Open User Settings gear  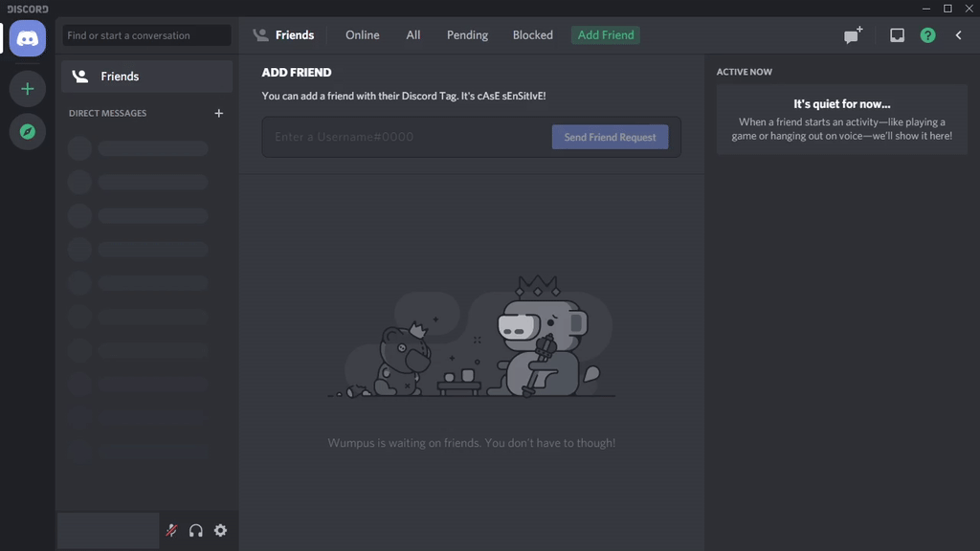pos(221,530)
